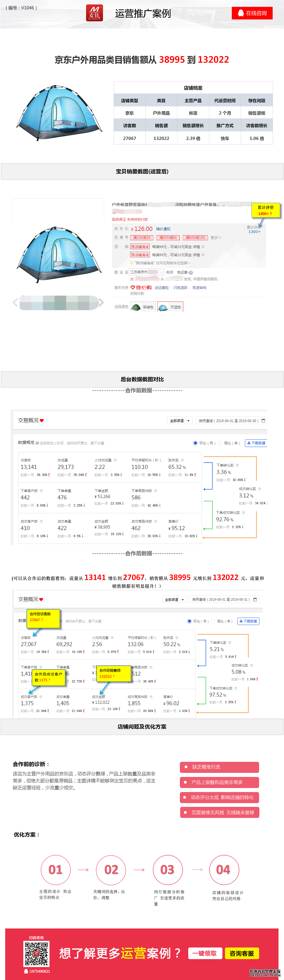Click the 免运费 help question icon
284x980 pixels.
point(191,272)
